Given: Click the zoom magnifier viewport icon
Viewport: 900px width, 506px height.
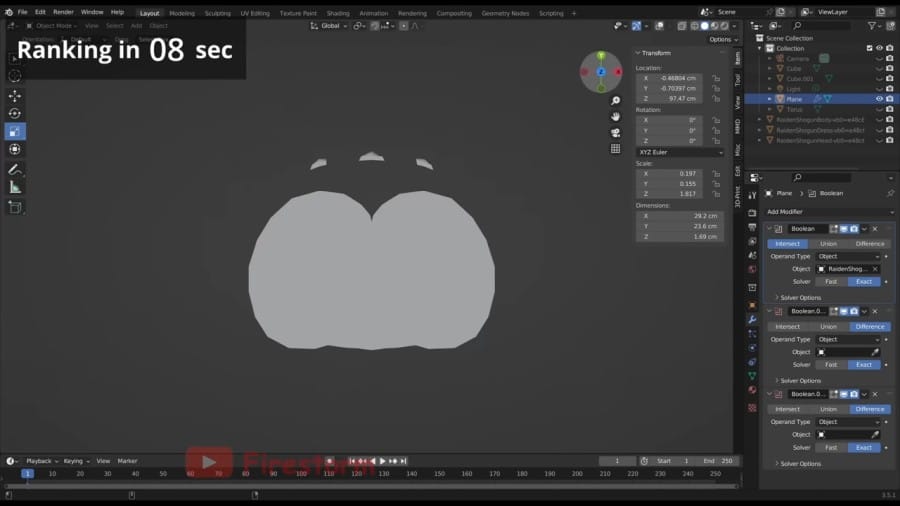Looking at the screenshot, I should click(615, 101).
